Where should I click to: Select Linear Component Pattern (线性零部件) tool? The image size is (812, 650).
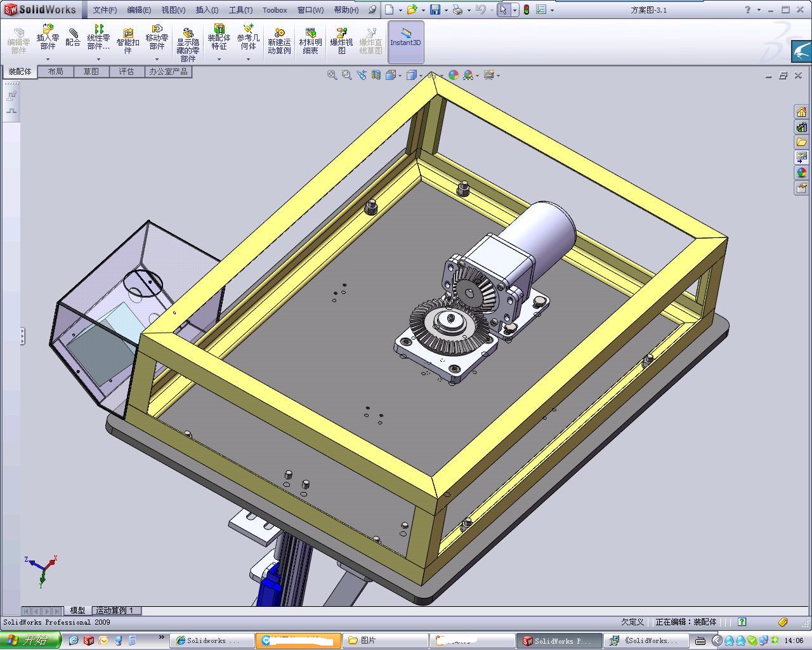(98, 37)
